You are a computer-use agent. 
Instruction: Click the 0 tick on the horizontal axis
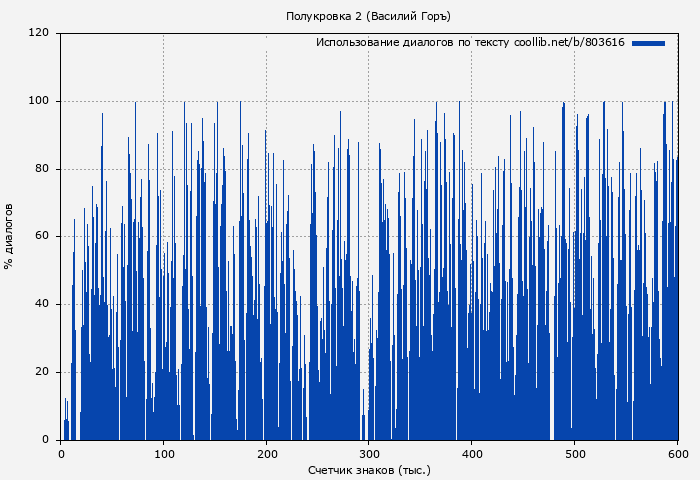61,454
